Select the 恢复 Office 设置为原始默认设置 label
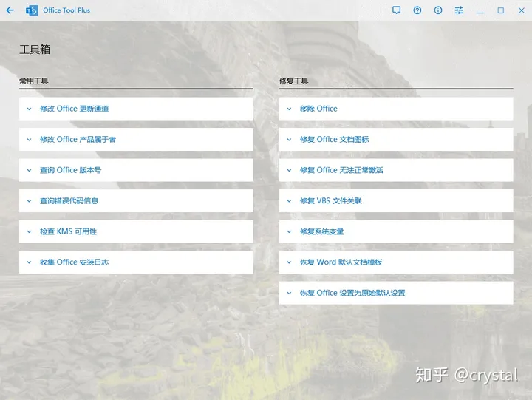The width and height of the screenshot is (532, 400). pyautogui.click(x=352, y=293)
